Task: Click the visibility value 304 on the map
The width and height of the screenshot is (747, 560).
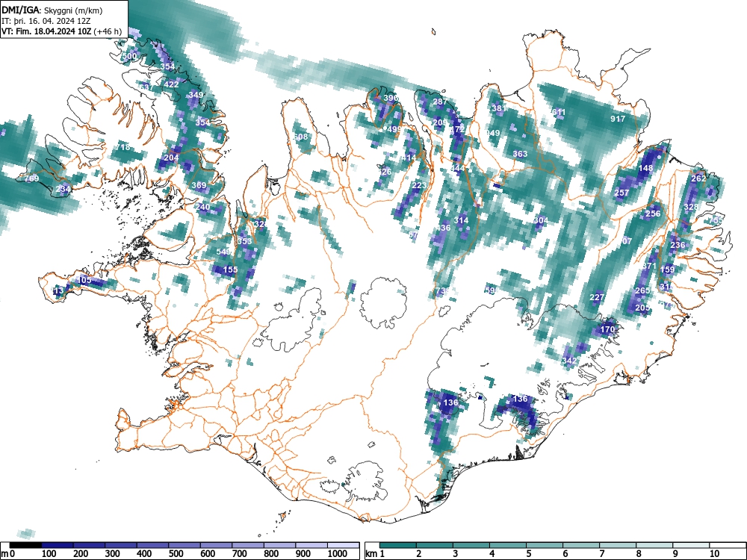Action: click(541, 220)
